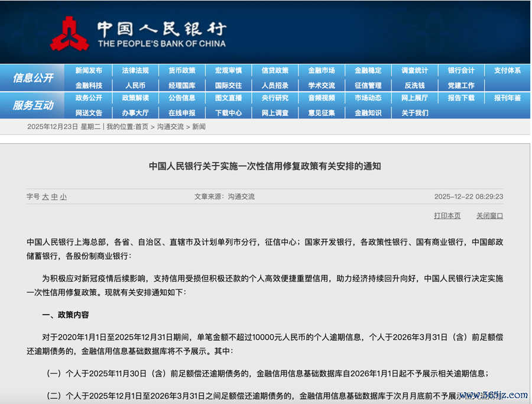Open the 货币政策 navigation item

[182, 70]
